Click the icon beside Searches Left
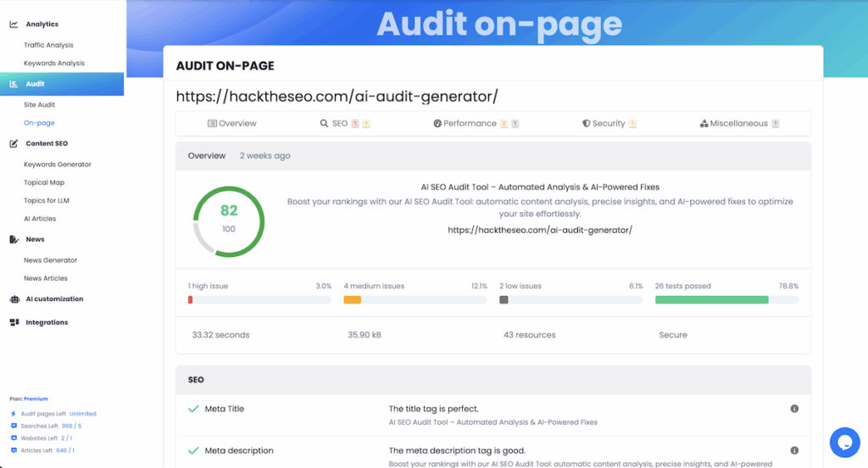The height and width of the screenshot is (468, 868). pyautogui.click(x=14, y=426)
